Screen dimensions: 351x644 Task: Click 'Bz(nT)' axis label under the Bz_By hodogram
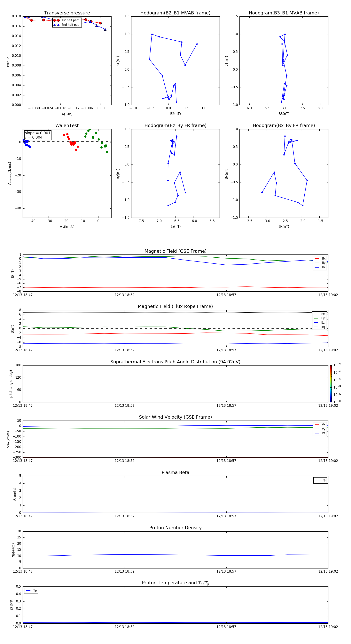[x=175, y=227]
